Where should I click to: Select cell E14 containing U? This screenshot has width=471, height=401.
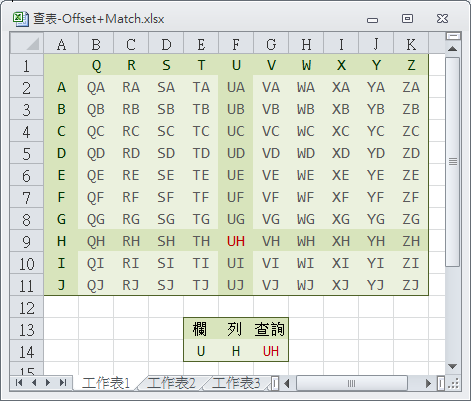pyautogui.click(x=201, y=351)
